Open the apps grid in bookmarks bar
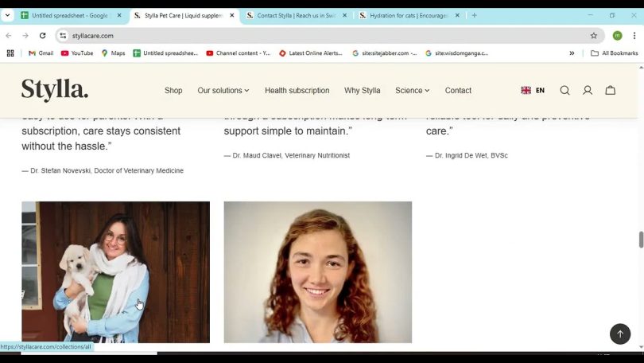 coord(10,53)
